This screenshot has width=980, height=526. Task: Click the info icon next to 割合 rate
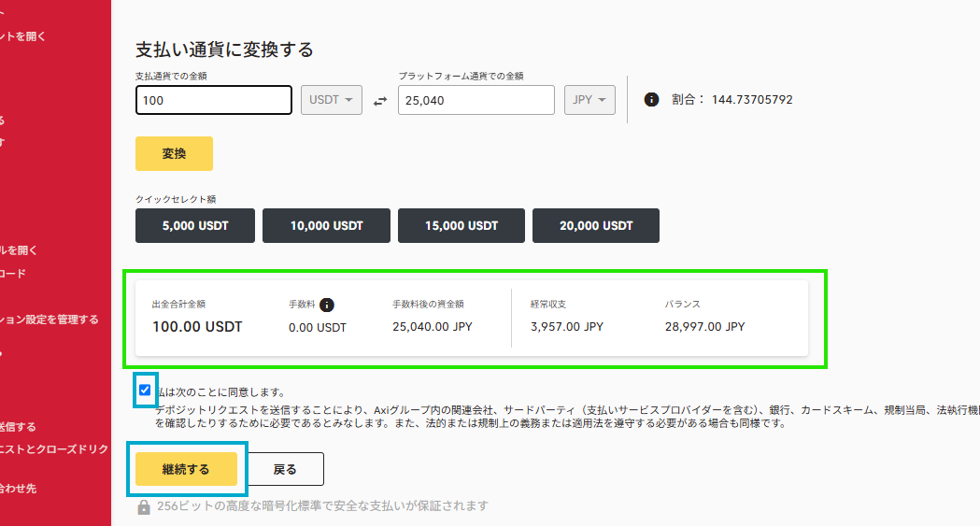(651, 99)
